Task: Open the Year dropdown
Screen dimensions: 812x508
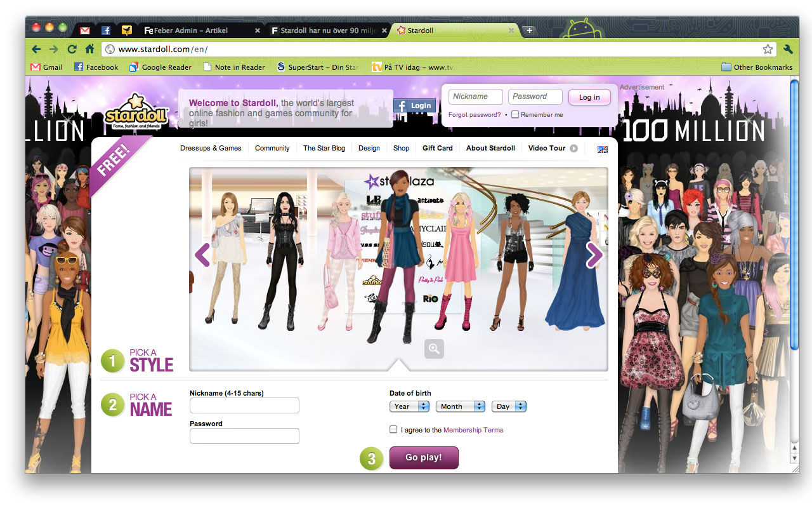Action: point(409,406)
